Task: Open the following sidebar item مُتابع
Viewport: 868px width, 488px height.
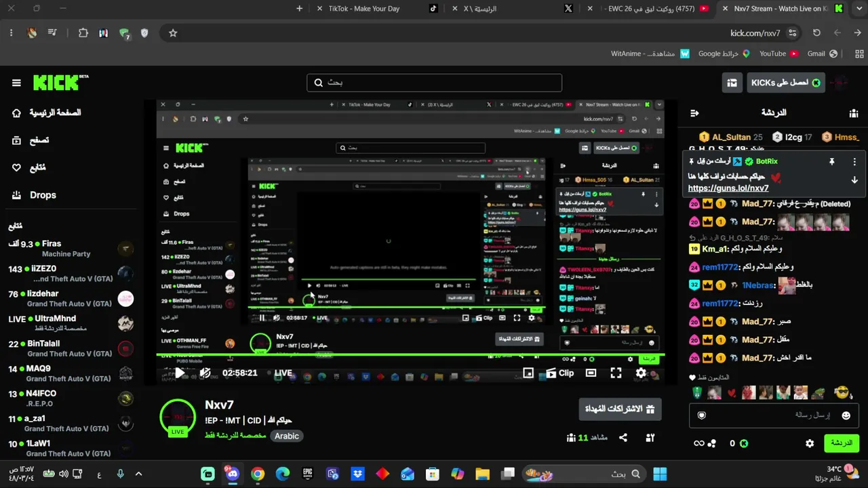Action: 28,167
